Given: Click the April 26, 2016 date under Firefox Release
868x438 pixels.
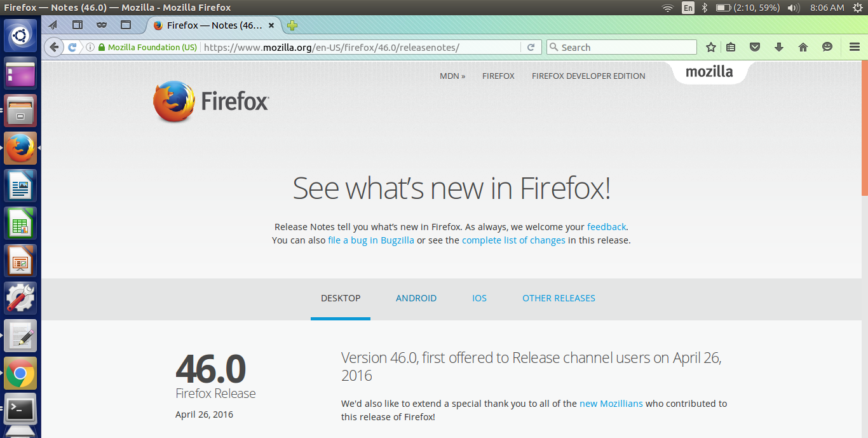Looking at the screenshot, I should [204, 414].
